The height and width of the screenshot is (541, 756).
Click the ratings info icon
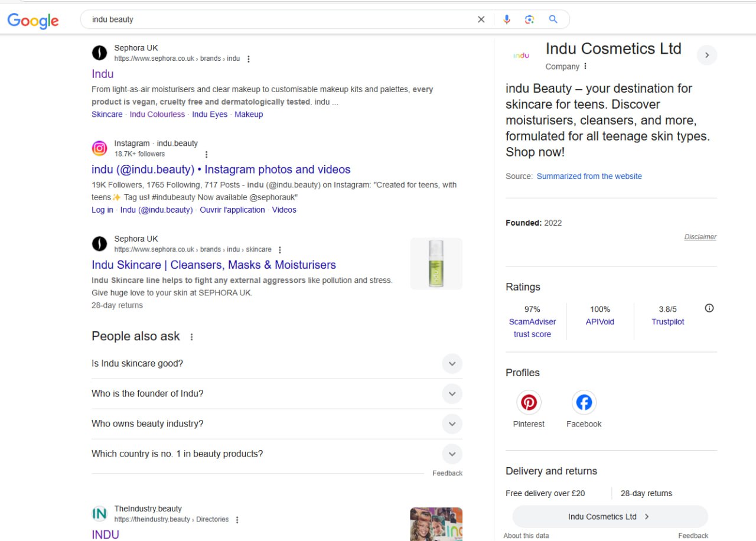[x=709, y=308]
